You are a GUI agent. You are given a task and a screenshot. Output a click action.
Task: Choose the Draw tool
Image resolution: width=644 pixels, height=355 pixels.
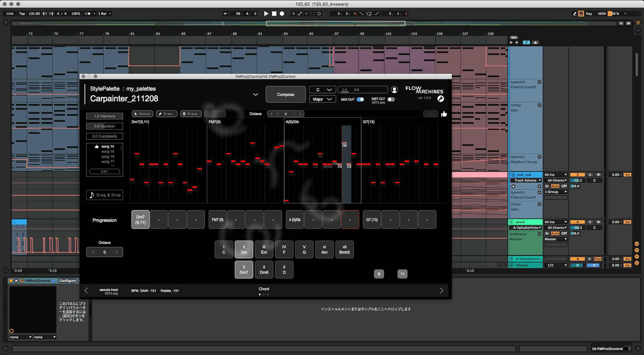tap(167, 114)
